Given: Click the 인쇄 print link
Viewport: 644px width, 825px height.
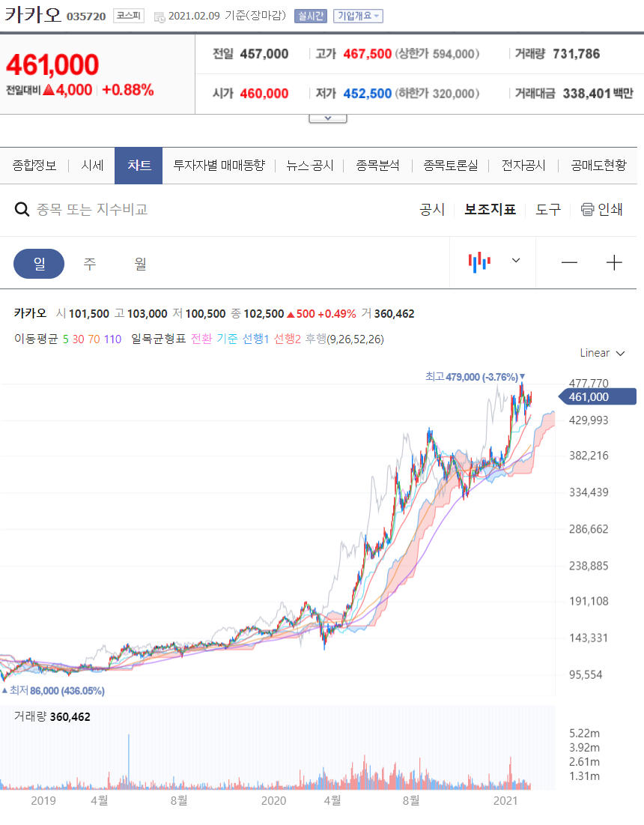Looking at the screenshot, I should 610,209.
